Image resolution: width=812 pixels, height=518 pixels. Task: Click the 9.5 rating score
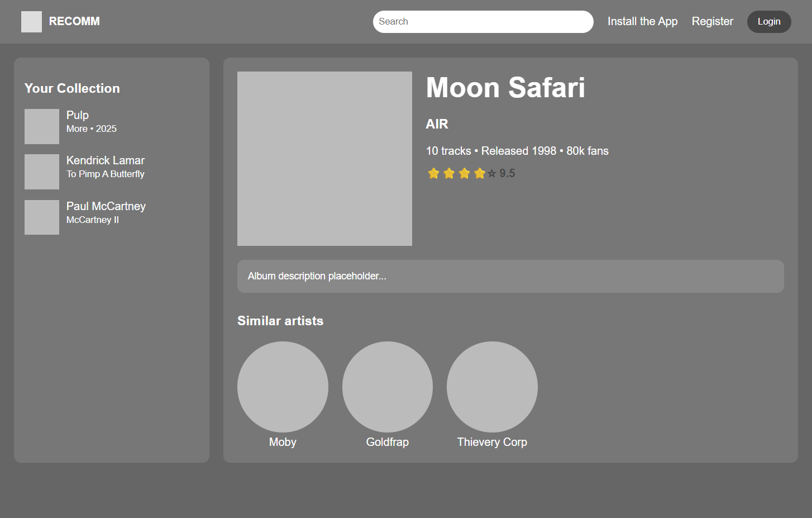[507, 173]
